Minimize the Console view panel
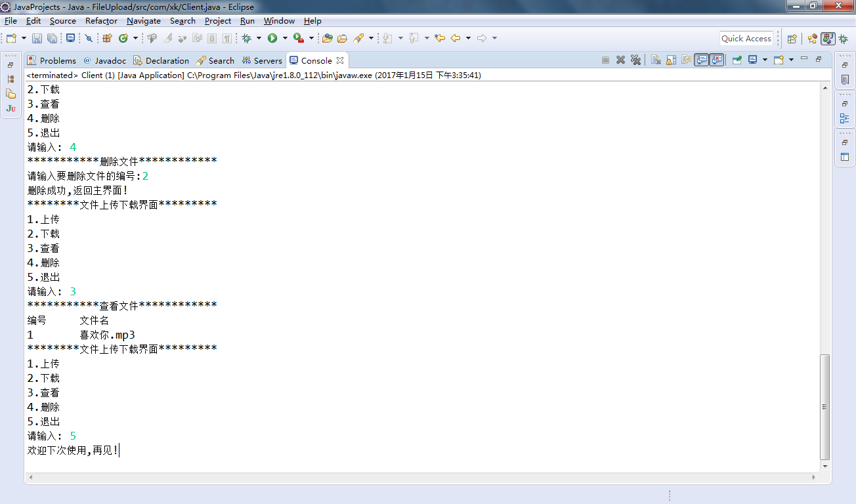This screenshot has height=504, width=856. click(x=805, y=59)
